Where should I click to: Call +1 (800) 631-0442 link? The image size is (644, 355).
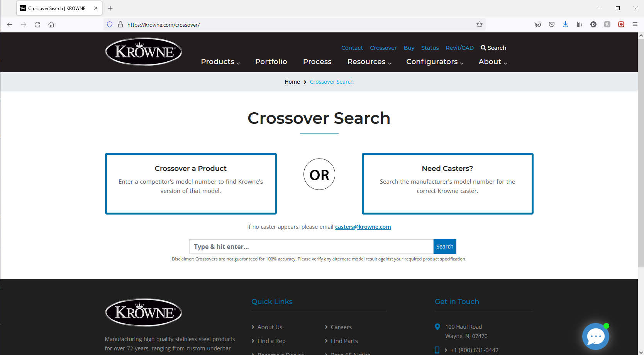[475, 350]
